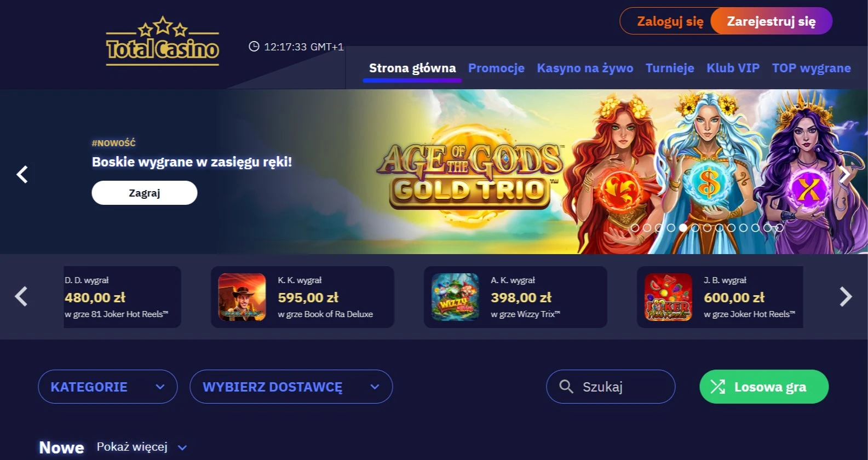The width and height of the screenshot is (868, 460).
Task: Show previous winners with left arrow
Action: pos(21,296)
